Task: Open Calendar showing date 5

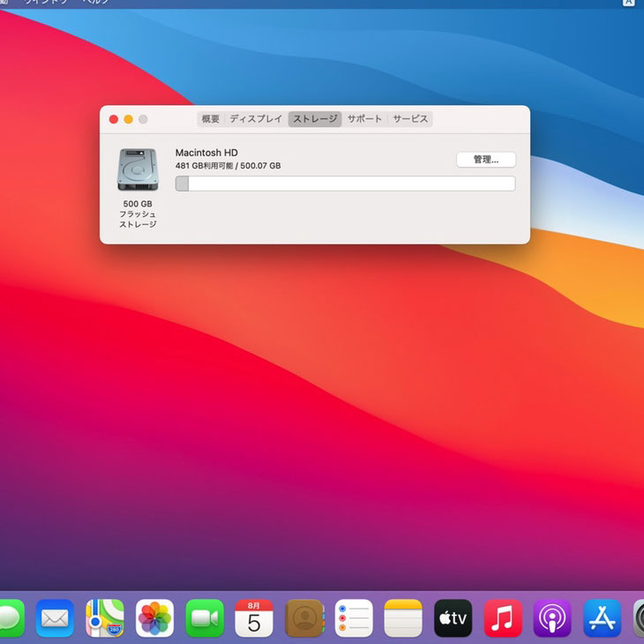Action: (254, 618)
